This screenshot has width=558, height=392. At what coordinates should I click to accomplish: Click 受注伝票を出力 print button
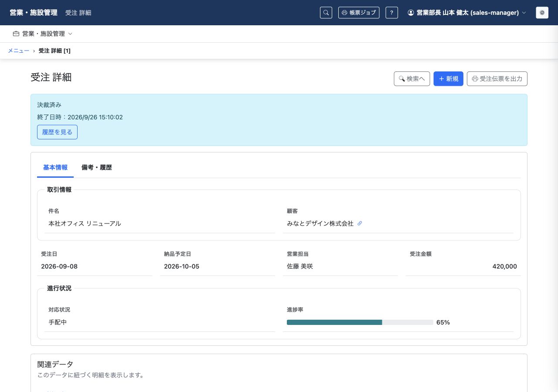pos(497,79)
